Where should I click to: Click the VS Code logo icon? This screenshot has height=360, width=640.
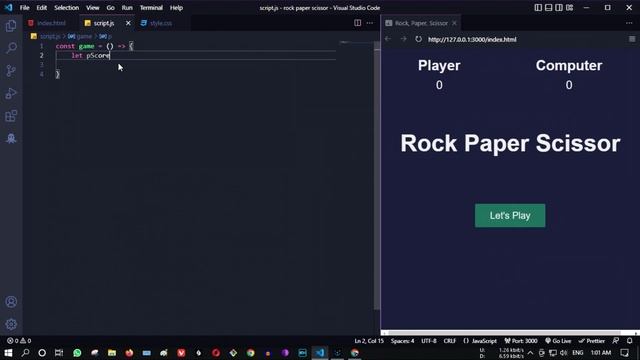[x=8, y=7]
